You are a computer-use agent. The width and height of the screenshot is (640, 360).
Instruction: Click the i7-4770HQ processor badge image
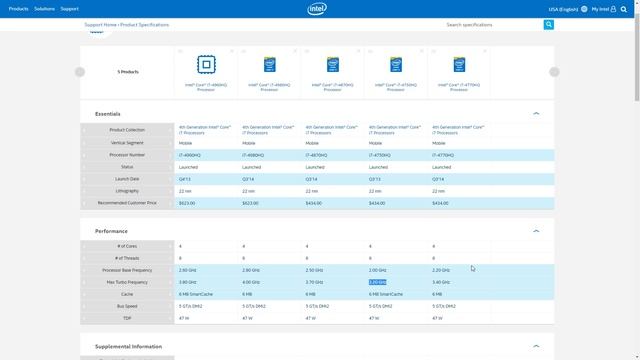point(459,64)
